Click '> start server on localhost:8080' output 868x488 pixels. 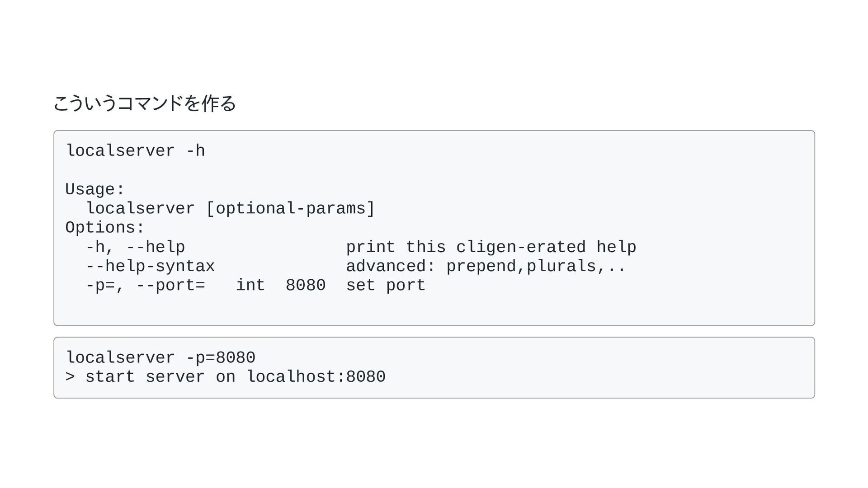pyautogui.click(x=226, y=377)
